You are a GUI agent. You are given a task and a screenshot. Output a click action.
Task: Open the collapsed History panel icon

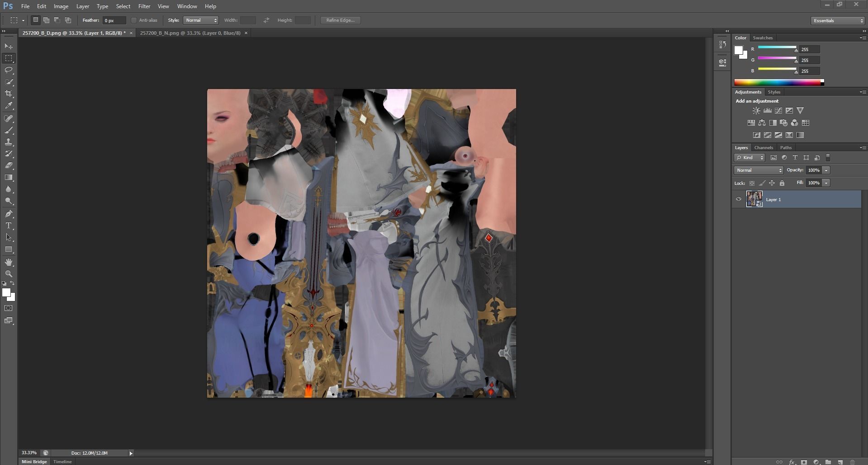(x=722, y=45)
